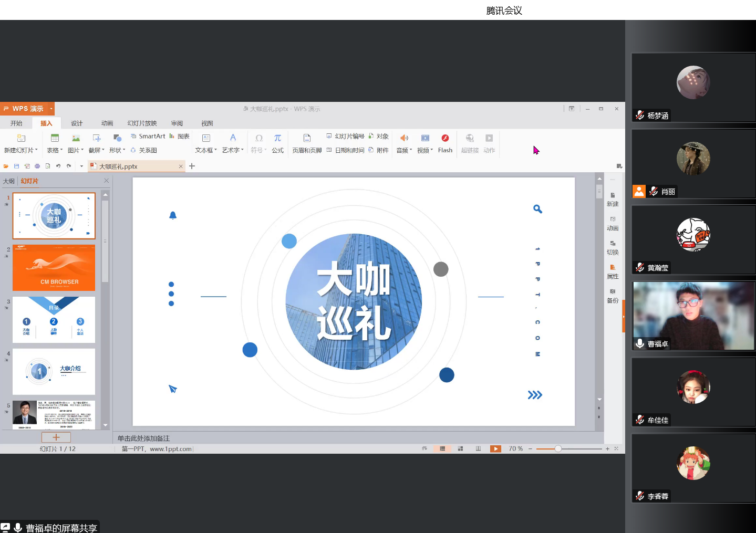
Task: Open 页眉和页脚 header and footer
Action: (307, 143)
